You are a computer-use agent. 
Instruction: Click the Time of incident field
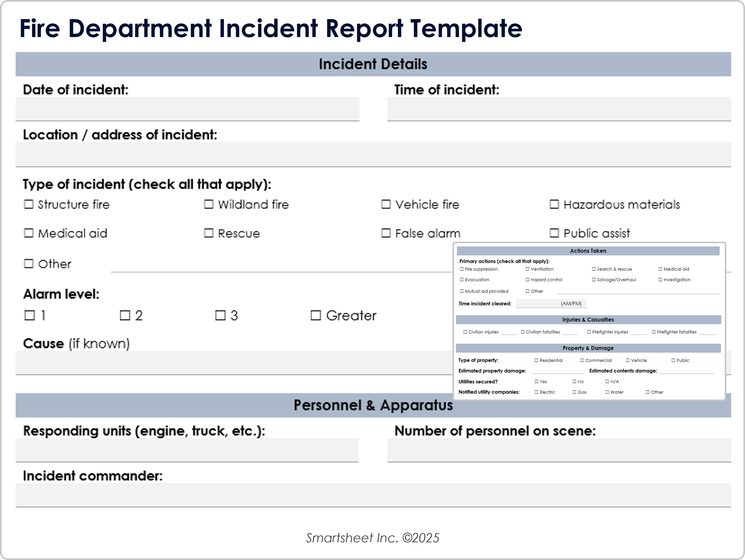pyautogui.click(x=559, y=109)
